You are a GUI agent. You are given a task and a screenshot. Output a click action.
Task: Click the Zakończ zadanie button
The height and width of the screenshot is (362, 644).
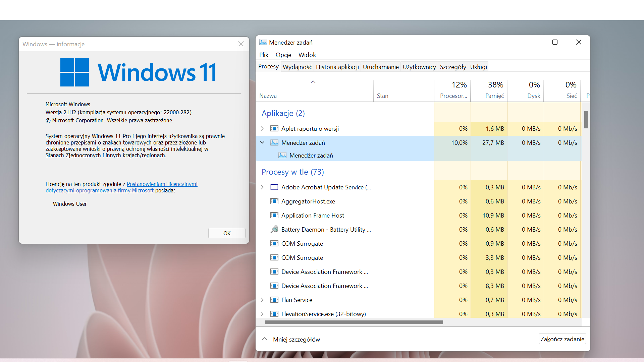(562, 339)
